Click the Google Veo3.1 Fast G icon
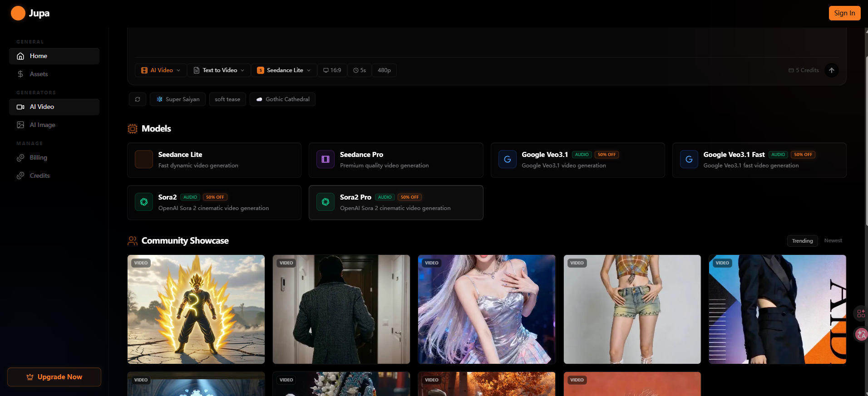The image size is (868, 396). tap(689, 159)
